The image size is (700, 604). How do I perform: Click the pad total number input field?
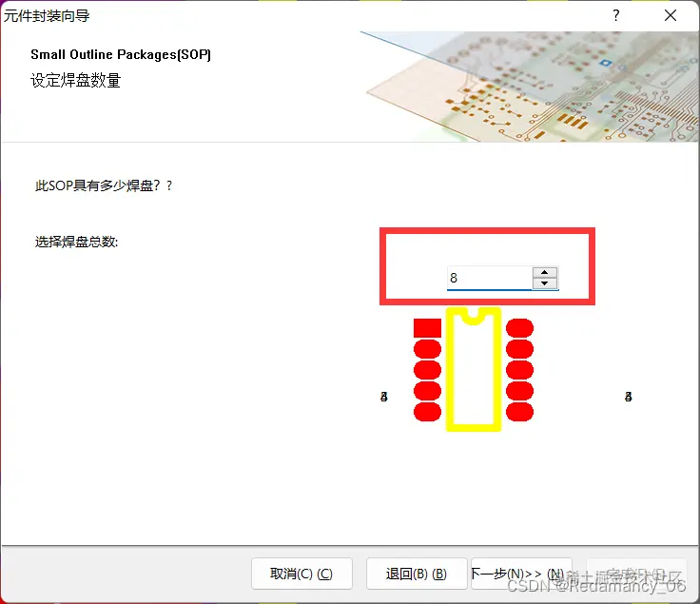pyautogui.click(x=489, y=278)
